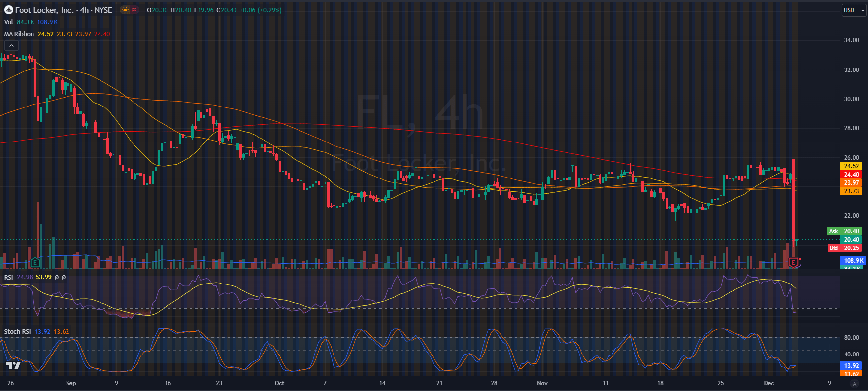This screenshot has width=868, height=391.
Task: Click the Oct label on the time axis
Action: [279, 383]
